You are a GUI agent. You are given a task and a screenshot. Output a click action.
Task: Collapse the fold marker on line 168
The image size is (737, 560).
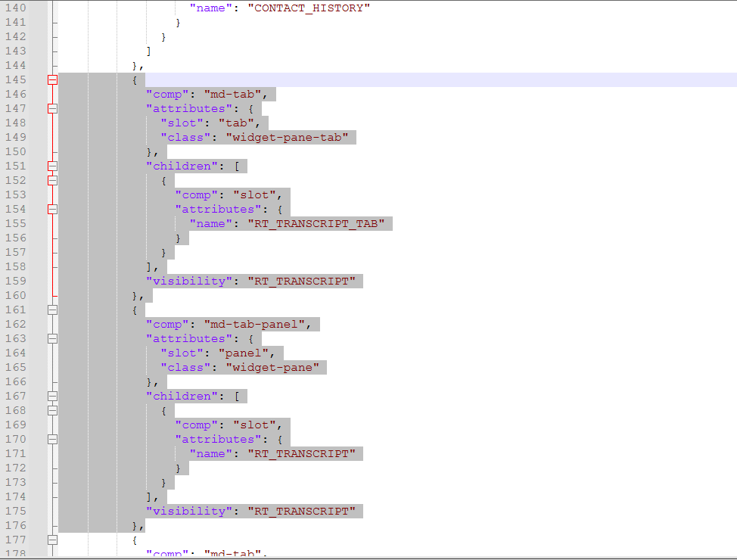pyautogui.click(x=52, y=410)
